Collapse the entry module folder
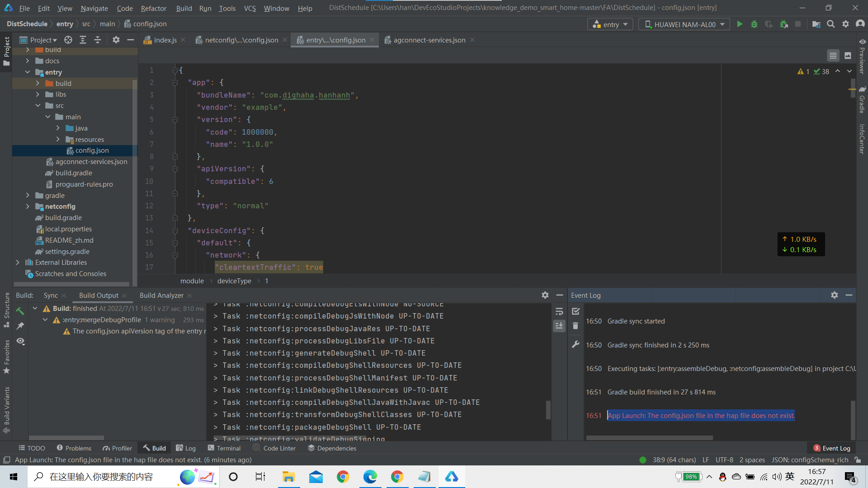 pyautogui.click(x=28, y=72)
